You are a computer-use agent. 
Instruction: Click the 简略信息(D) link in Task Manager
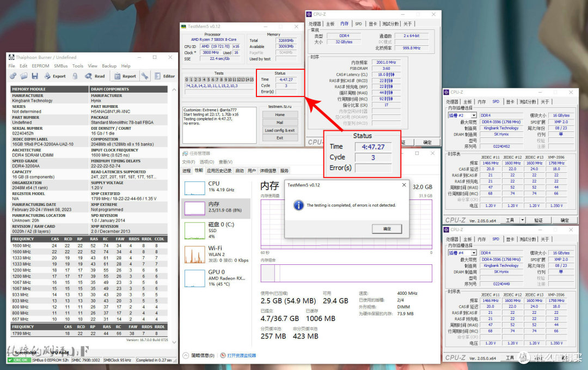(x=203, y=355)
